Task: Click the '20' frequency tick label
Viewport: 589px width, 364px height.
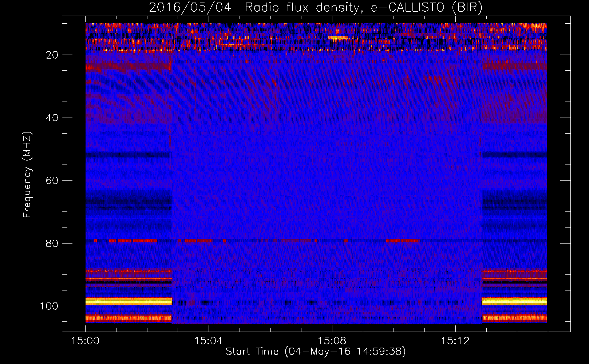Action: pos(52,55)
